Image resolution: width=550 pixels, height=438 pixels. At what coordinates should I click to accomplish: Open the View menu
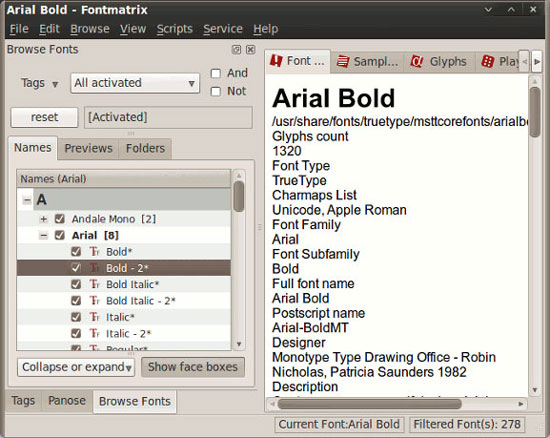point(133,29)
